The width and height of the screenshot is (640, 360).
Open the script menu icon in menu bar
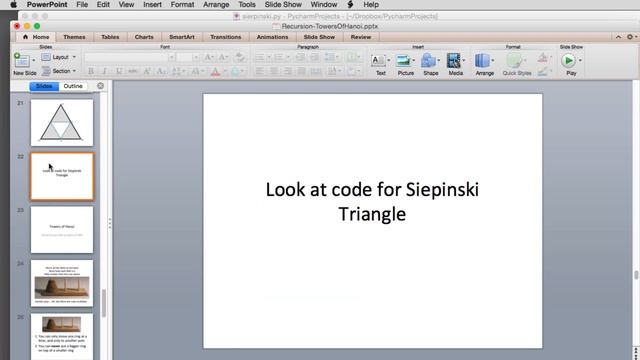click(350, 4)
